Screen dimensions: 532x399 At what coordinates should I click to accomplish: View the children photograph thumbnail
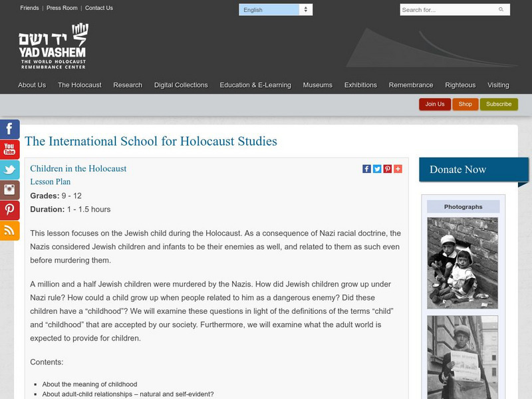462,262
